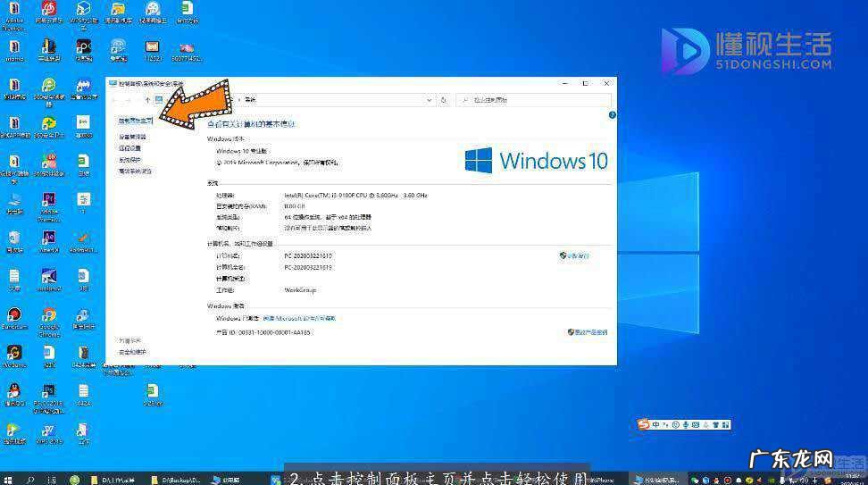Open Google Chrome desktop shortcut
The width and height of the screenshot is (868, 485).
pos(49,315)
